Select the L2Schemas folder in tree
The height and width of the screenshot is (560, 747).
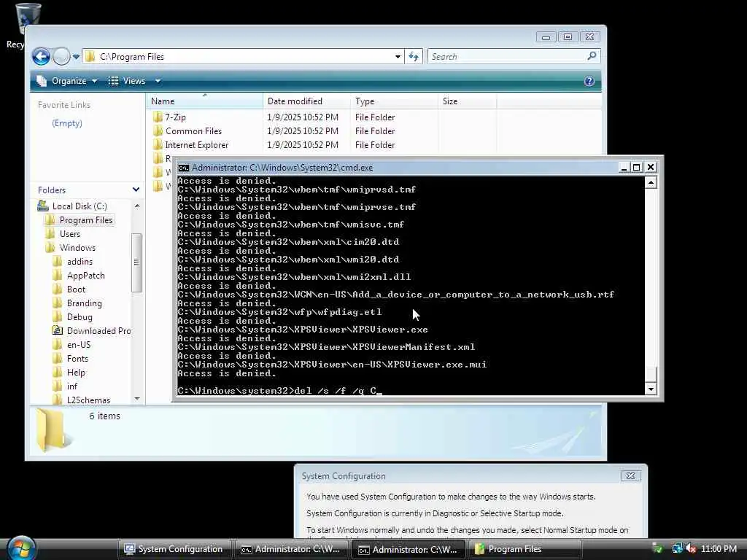point(88,400)
